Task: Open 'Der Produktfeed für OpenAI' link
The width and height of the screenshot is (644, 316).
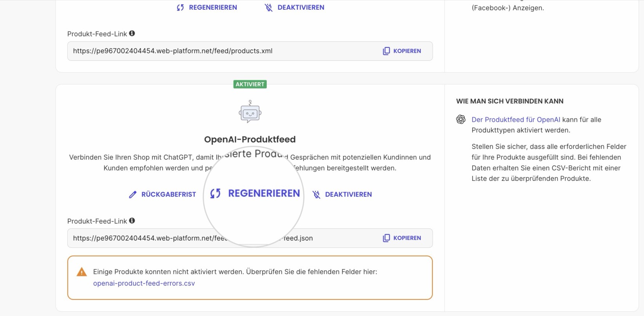Action: 516,120
